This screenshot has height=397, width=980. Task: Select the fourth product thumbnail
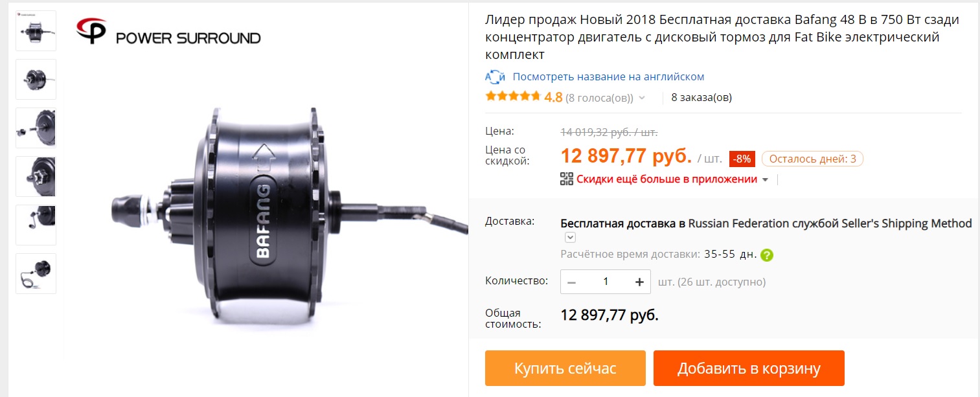click(36, 176)
